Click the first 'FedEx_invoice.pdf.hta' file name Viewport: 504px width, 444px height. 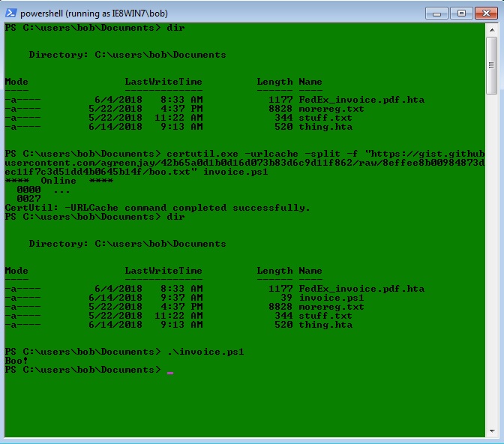[361, 100]
